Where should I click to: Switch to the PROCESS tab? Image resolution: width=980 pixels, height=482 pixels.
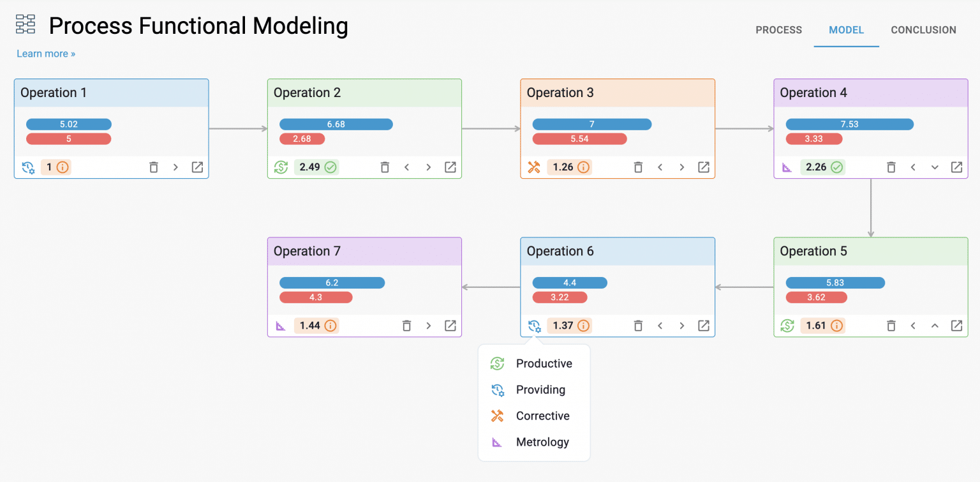[778, 29]
